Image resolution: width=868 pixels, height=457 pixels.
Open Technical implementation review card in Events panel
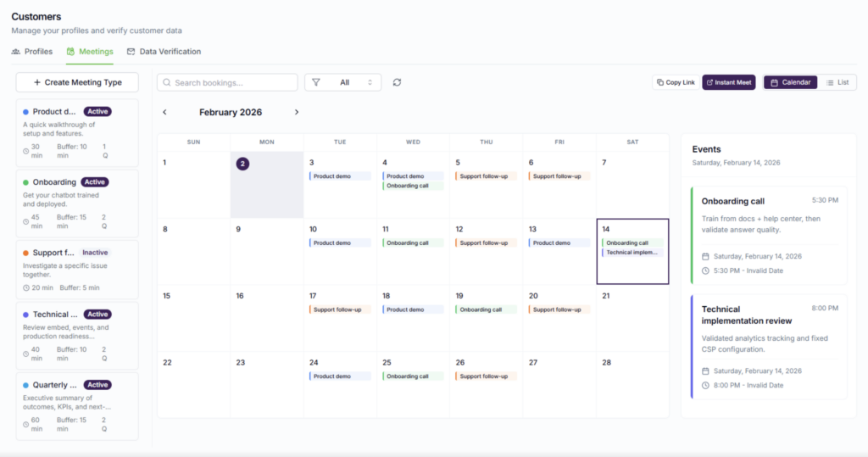(769, 347)
